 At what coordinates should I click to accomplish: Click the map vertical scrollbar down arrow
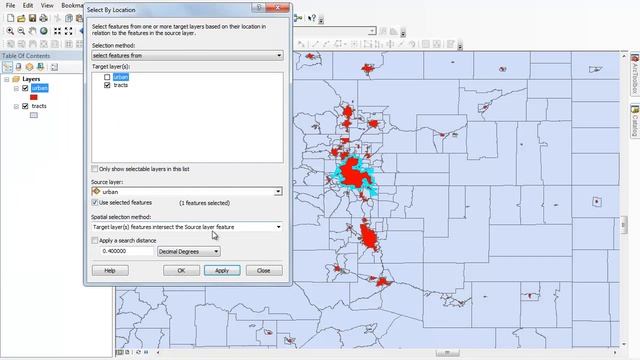(624, 344)
